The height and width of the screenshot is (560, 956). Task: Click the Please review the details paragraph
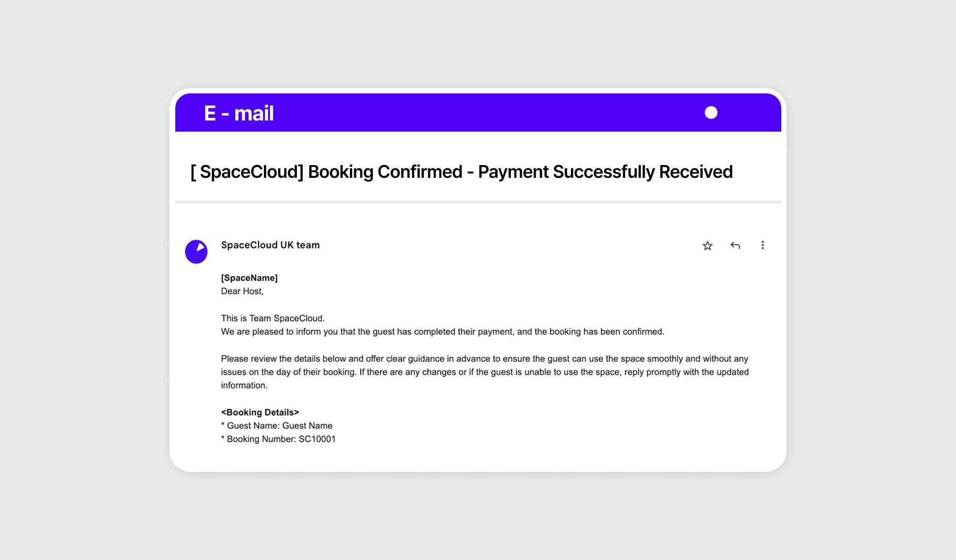(485, 372)
